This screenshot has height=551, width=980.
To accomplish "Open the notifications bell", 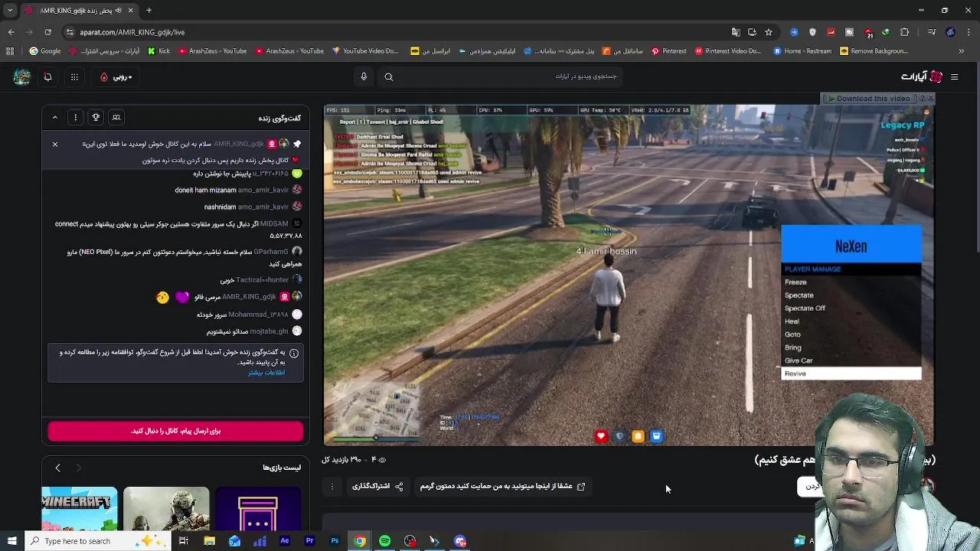I will pyautogui.click(x=47, y=77).
